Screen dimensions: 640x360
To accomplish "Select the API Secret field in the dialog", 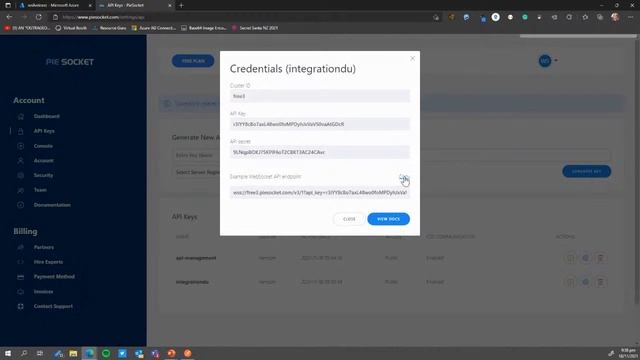I will 320,152.
